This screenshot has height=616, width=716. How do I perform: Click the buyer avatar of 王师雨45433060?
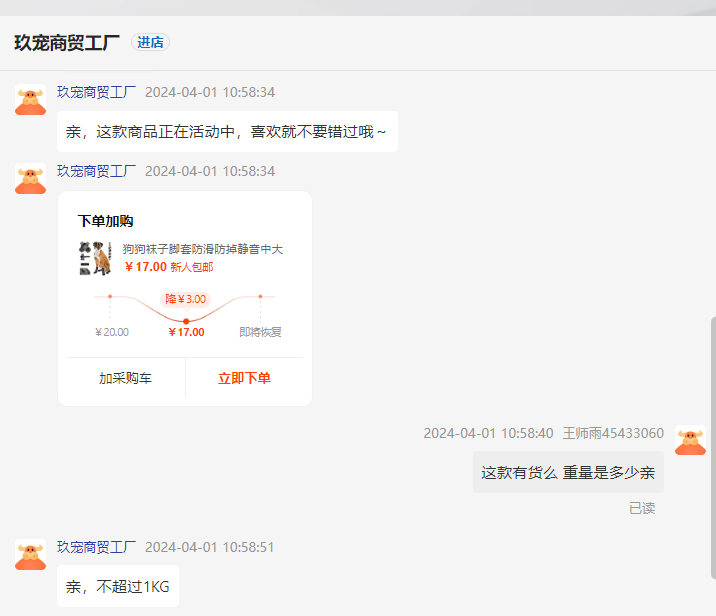pyautogui.click(x=690, y=441)
